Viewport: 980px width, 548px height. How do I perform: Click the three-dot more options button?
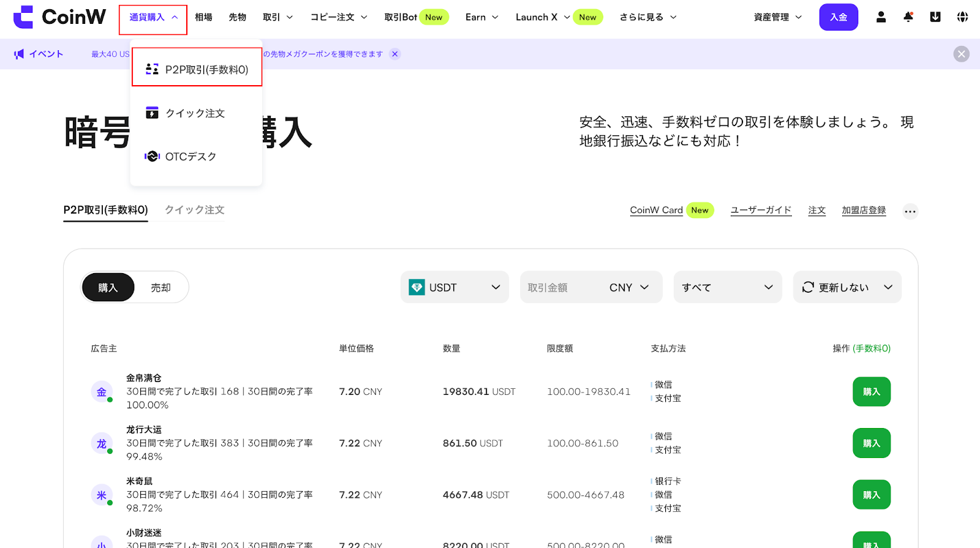pos(910,211)
